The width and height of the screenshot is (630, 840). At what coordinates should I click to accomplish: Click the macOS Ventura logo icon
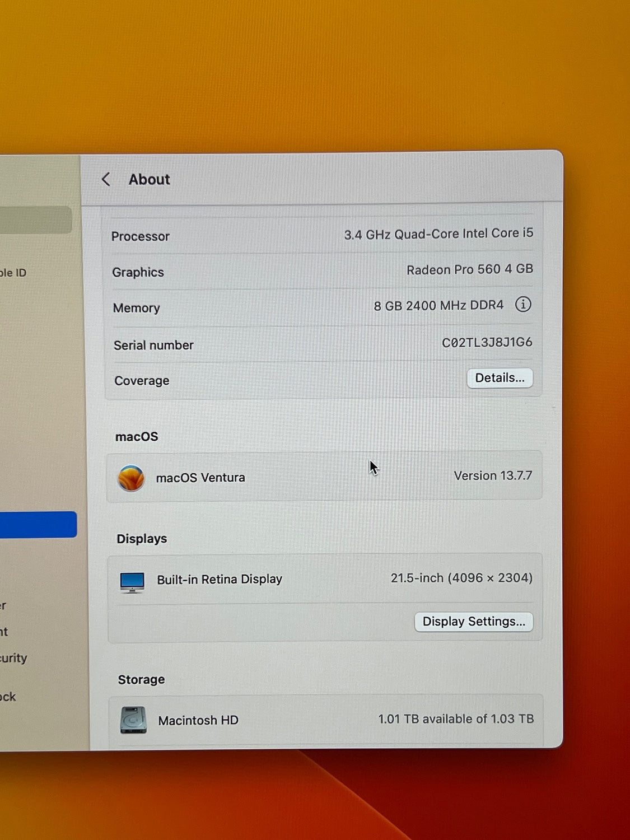131,478
